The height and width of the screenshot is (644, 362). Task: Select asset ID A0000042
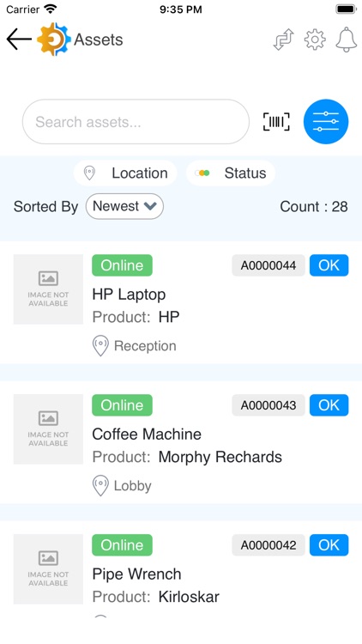pyautogui.click(x=268, y=545)
